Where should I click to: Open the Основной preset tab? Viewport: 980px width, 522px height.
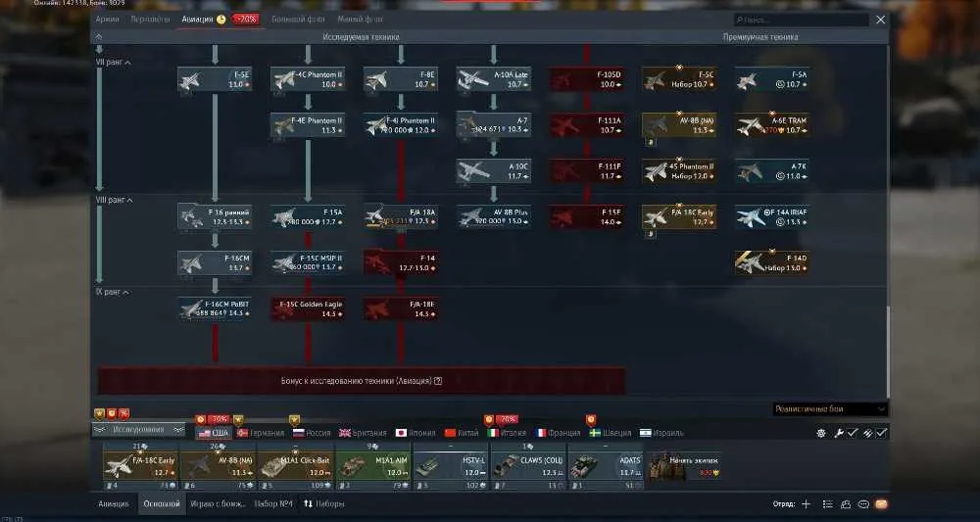[162, 504]
